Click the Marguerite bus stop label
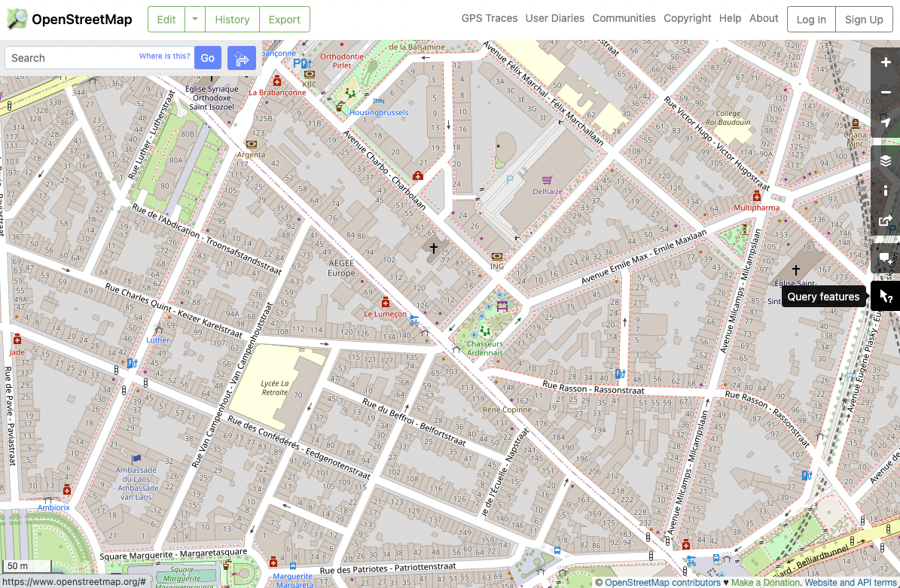The width and height of the screenshot is (900, 588). (x=293, y=580)
